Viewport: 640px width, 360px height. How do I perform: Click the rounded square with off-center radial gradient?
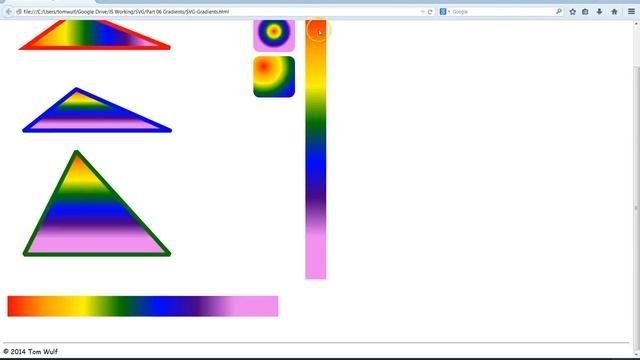click(274, 77)
